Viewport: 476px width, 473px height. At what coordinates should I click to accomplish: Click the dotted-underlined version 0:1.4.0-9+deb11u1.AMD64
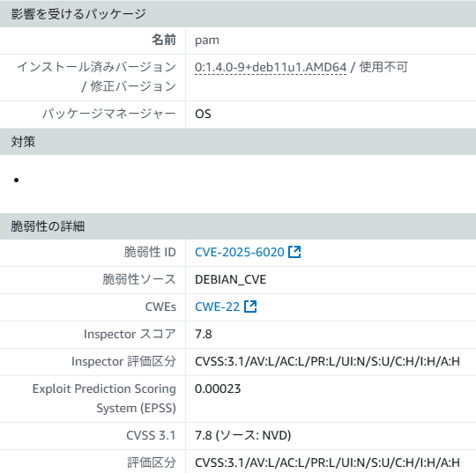[271, 67]
